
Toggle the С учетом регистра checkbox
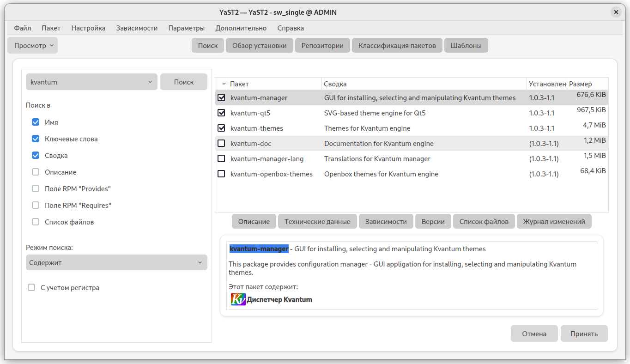click(31, 288)
